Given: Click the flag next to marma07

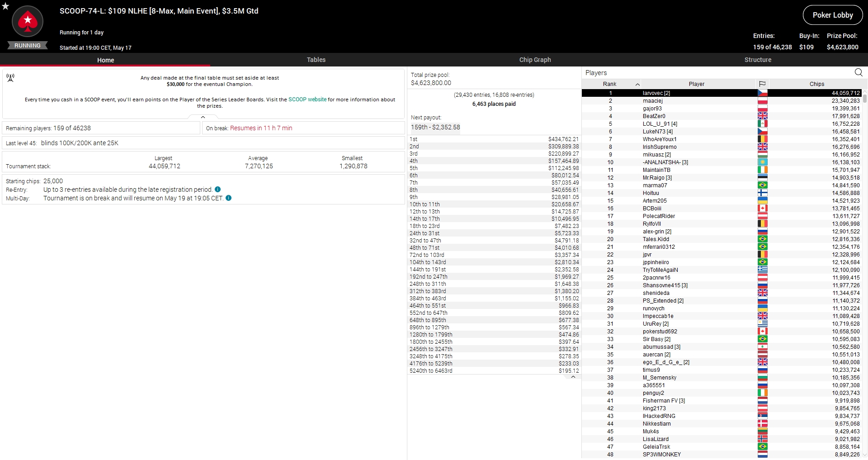Looking at the screenshot, I should 763,185.
